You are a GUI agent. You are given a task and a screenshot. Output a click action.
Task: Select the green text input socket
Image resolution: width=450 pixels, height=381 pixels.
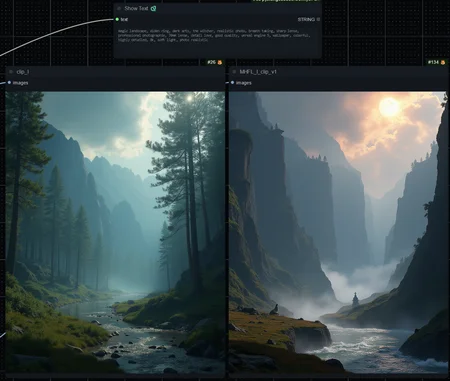pos(117,19)
